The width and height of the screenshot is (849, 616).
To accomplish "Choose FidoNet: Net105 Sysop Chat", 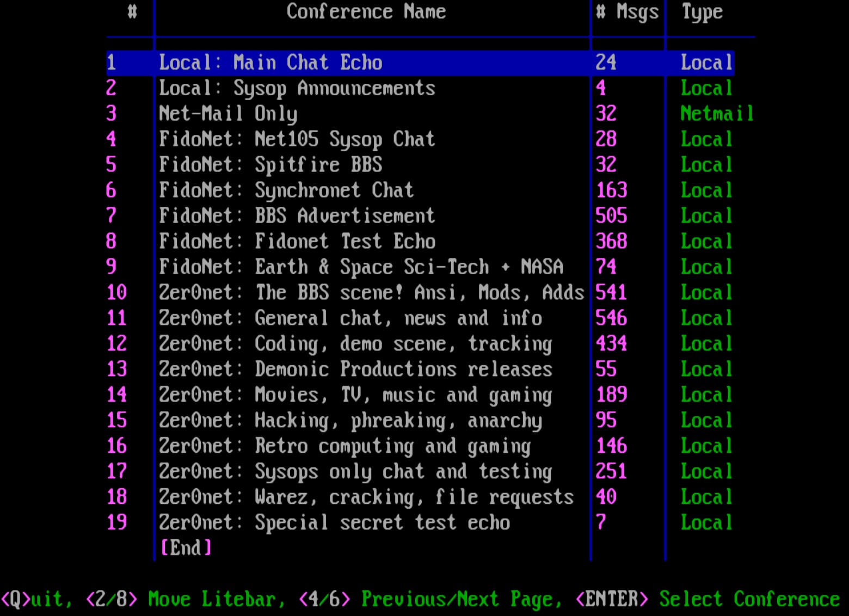I will click(x=297, y=139).
